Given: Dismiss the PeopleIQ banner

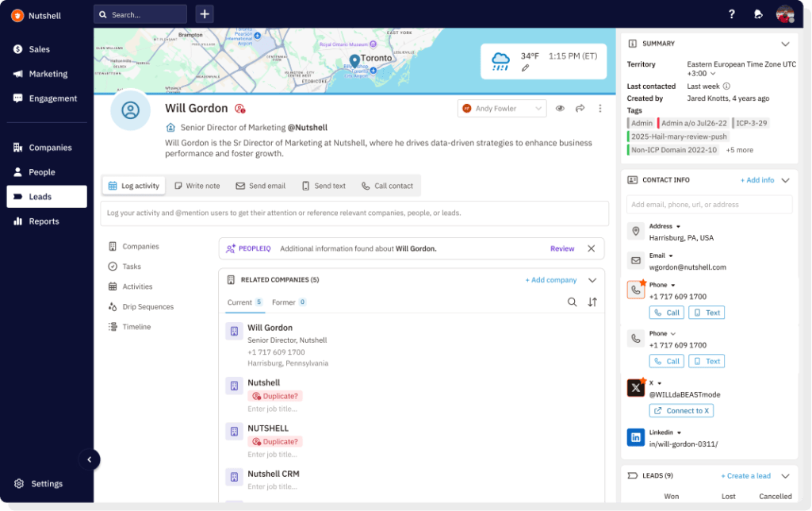Looking at the screenshot, I should click(x=591, y=248).
